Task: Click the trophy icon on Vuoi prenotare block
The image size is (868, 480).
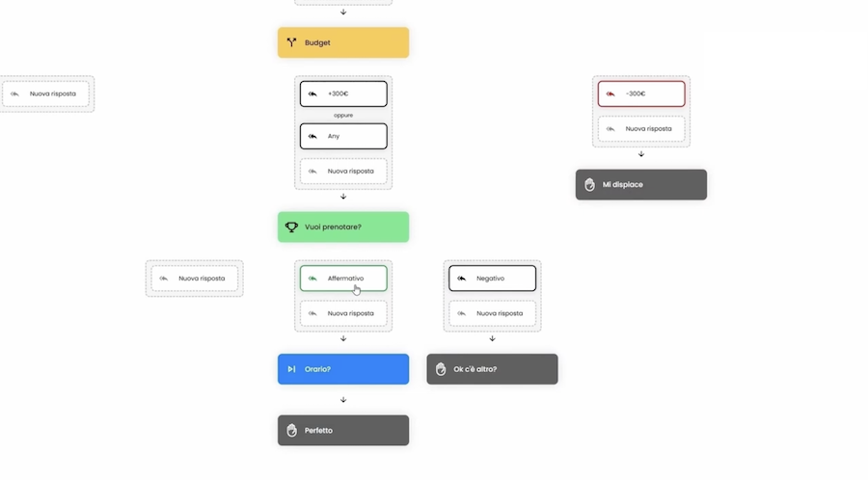Action: (x=291, y=227)
